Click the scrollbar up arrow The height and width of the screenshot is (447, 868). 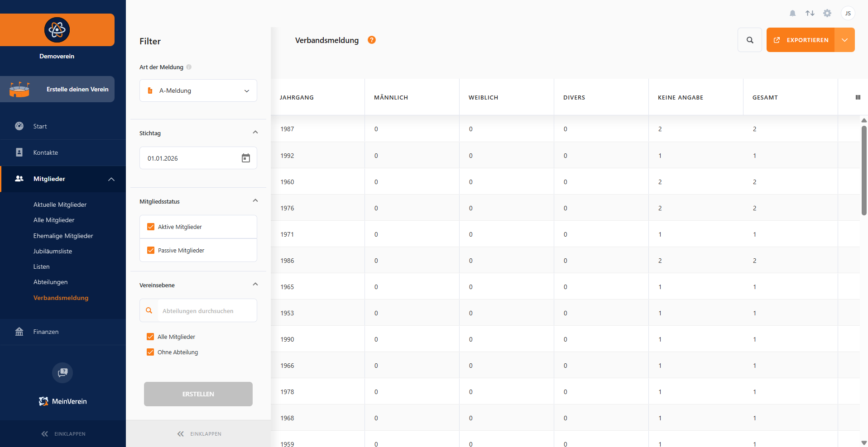coord(864,120)
